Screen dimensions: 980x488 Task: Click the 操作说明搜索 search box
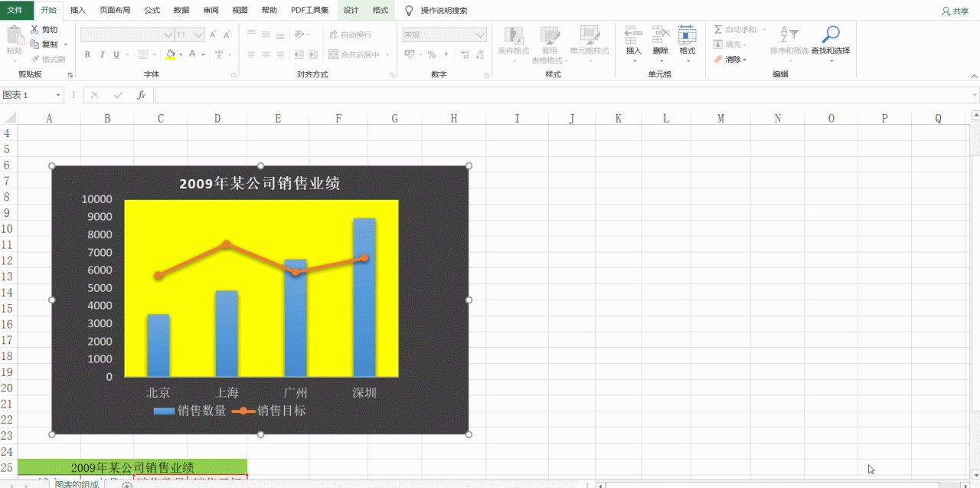pyautogui.click(x=444, y=11)
